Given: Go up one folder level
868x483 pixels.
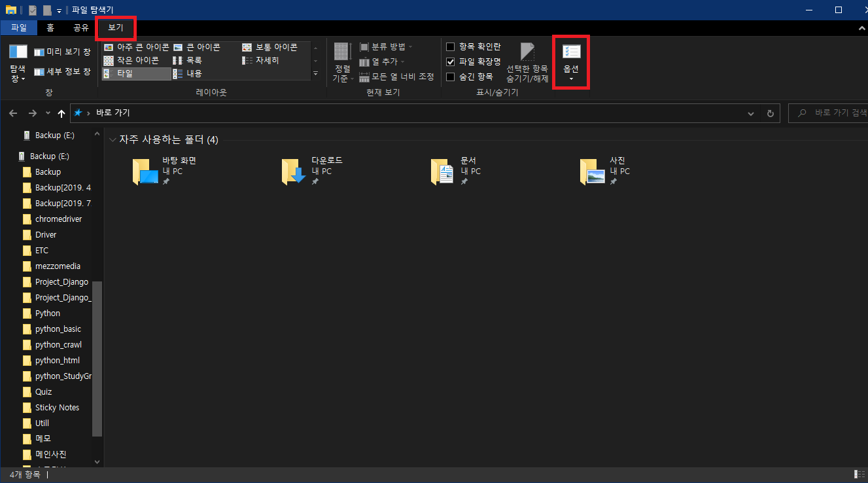Looking at the screenshot, I should (61, 113).
